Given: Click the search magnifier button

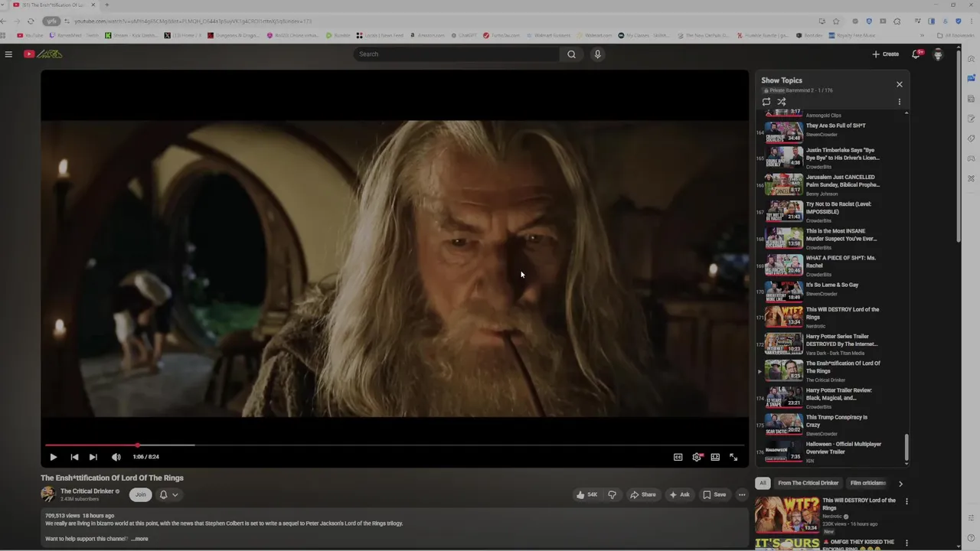Looking at the screenshot, I should pyautogui.click(x=571, y=54).
